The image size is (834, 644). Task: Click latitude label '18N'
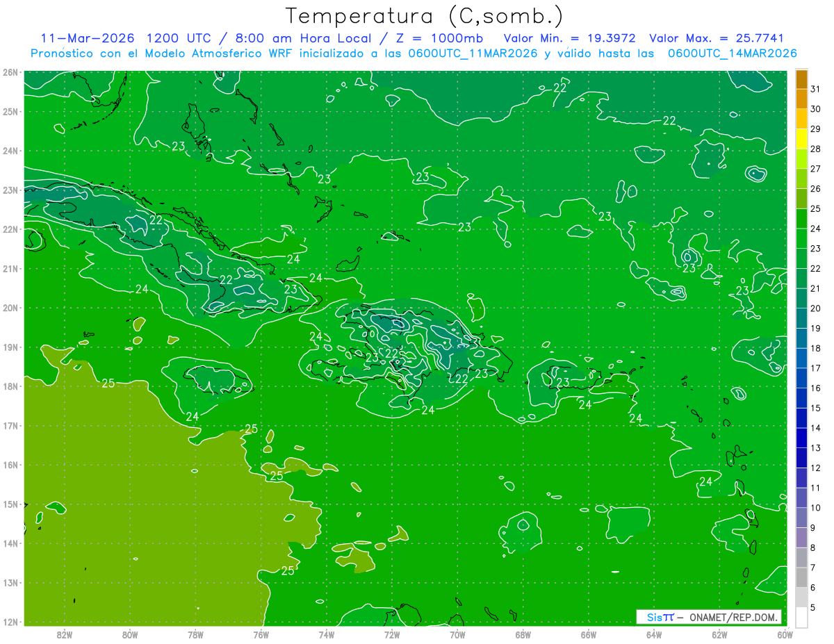(x=10, y=386)
